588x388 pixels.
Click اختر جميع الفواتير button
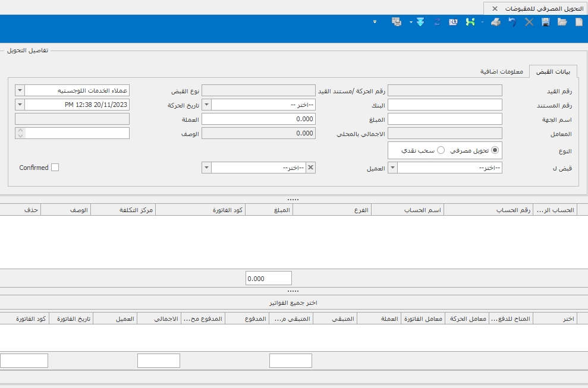[x=294, y=302]
